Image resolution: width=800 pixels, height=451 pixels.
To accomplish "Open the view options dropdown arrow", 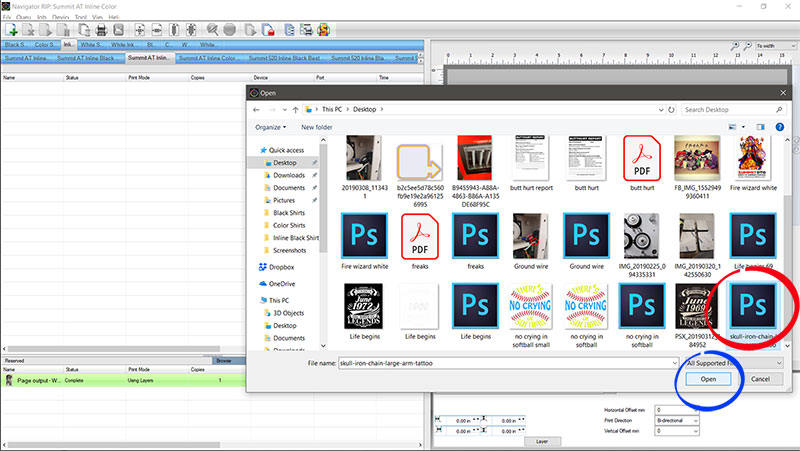I will point(743,127).
